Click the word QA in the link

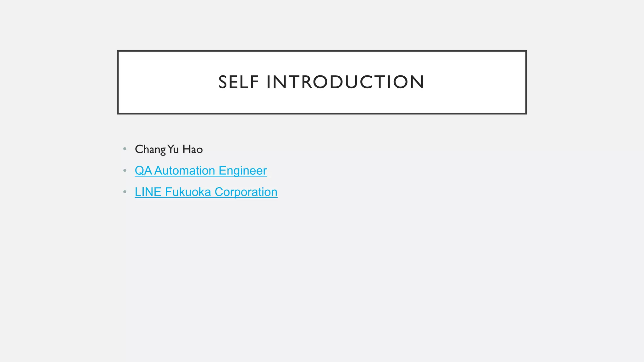coord(143,171)
